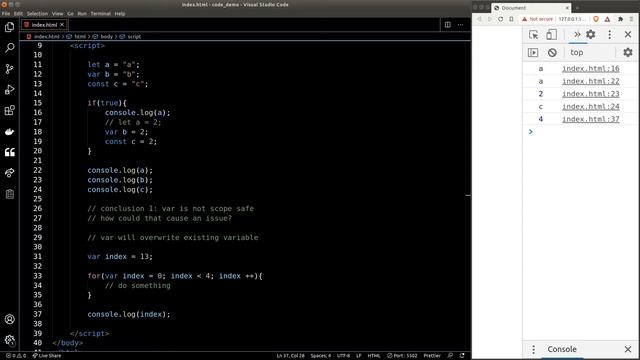The width and height of the screenshot is (640, 360).
Task: Open DevTools customize three-dot menu
Action: [x=609, y=35]
